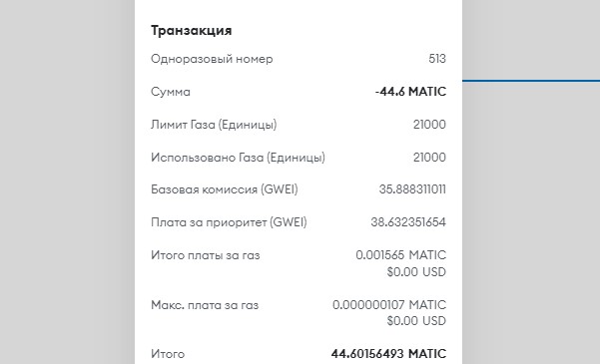
Task: Click the total 44.60156493 MATIC
Action: (388, 354)
